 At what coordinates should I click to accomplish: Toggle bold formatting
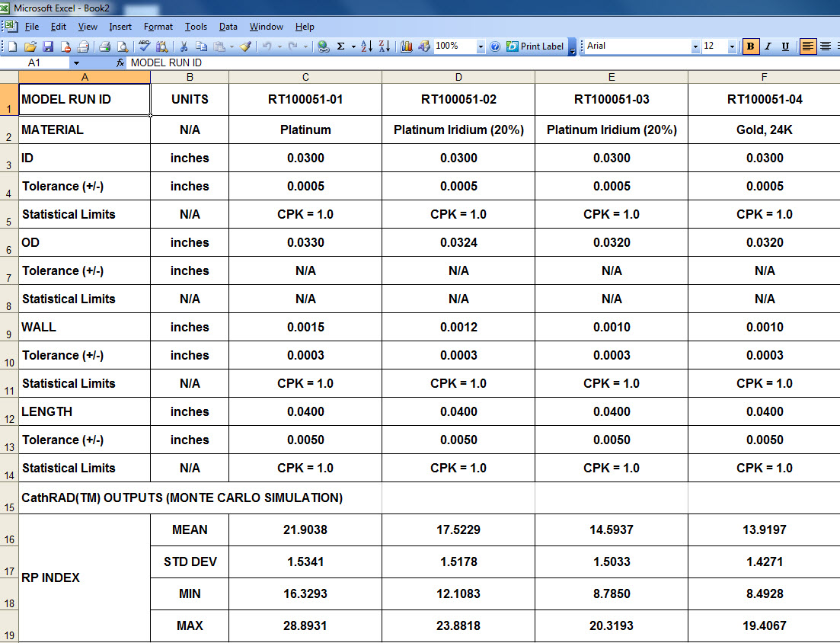click(751, 46)
